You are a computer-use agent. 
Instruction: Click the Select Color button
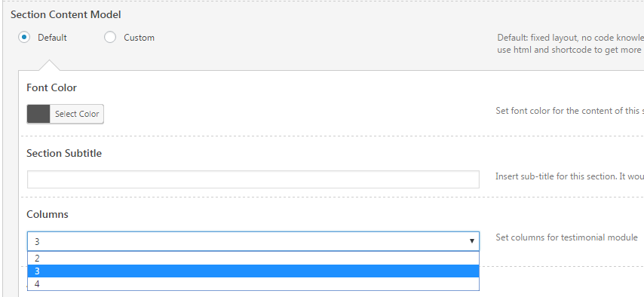point(77,114)
